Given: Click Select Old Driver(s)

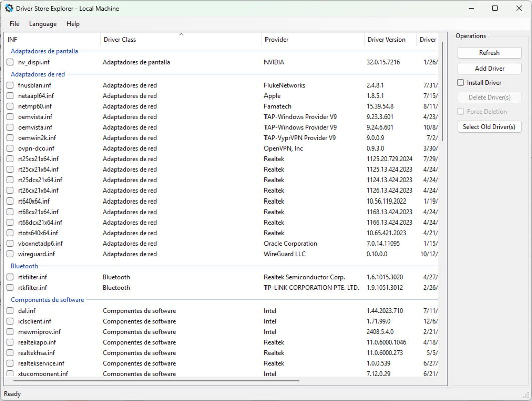Looking at the screenshot, I should pos(489,127).
